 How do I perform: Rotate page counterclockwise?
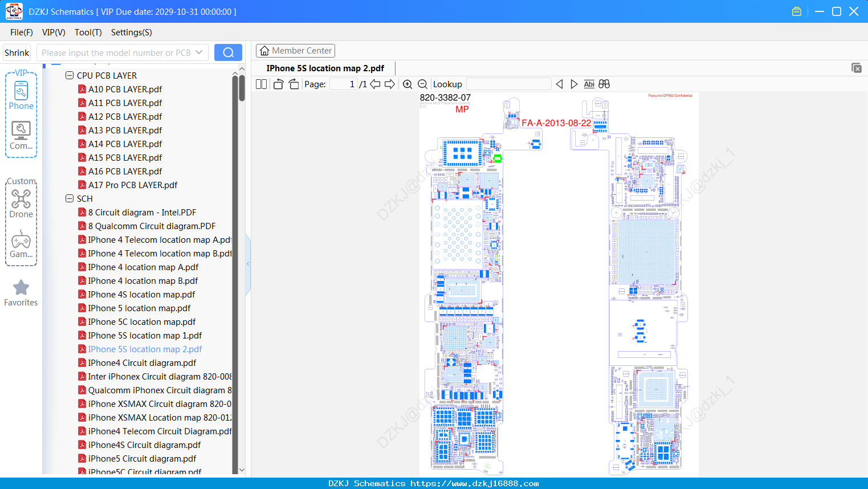(278, 84)
